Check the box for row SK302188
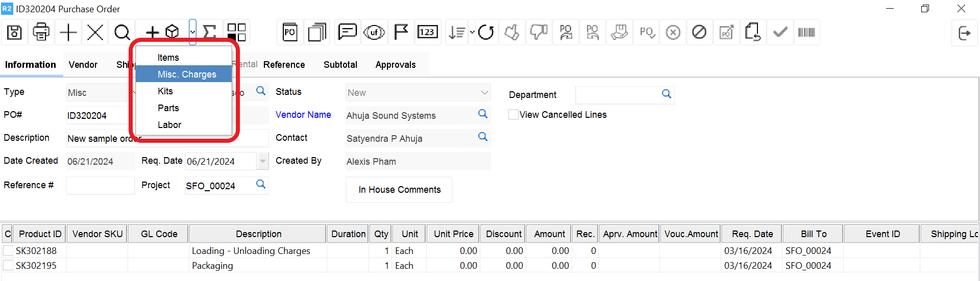Image resolution: width=980 pixels, height=281 pixels. 8,251
